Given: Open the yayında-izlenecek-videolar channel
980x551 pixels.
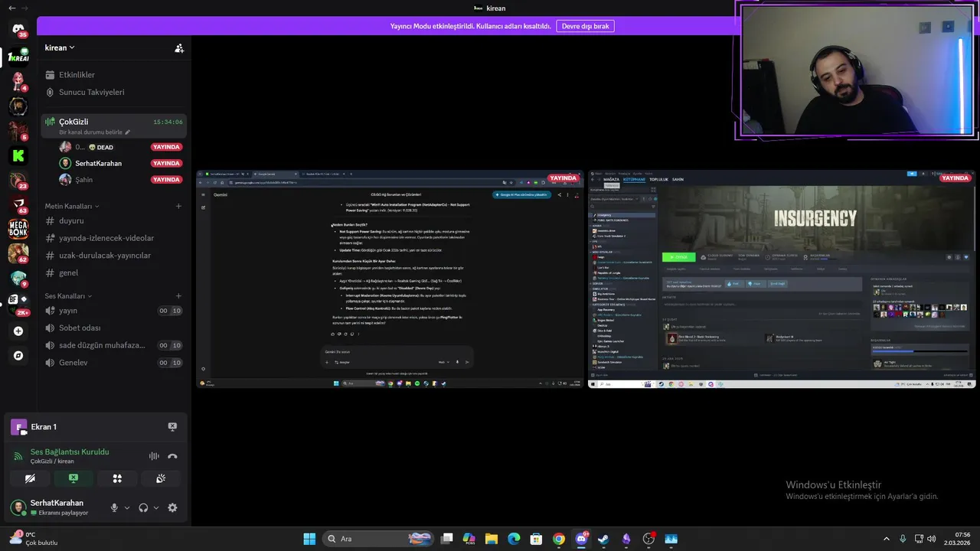Looking at the screenshot, I should [113, 238].
